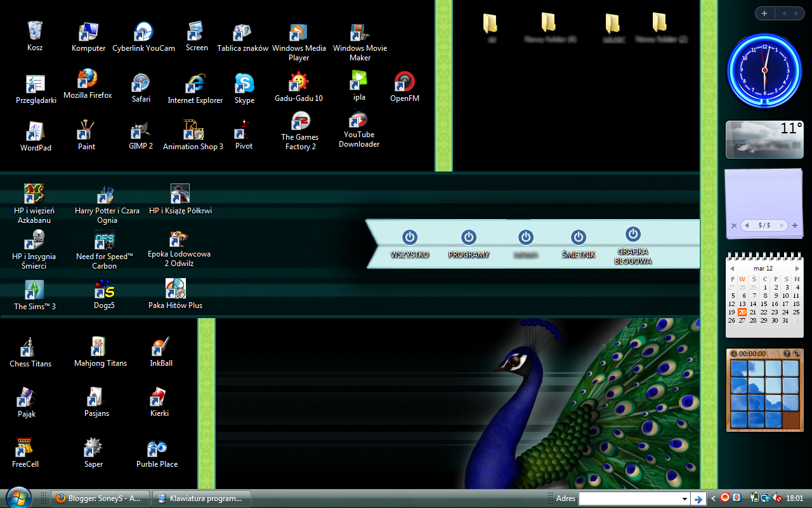Click the power battery tray icon
The height and width of the screenshot is (508, 812).
755,498
